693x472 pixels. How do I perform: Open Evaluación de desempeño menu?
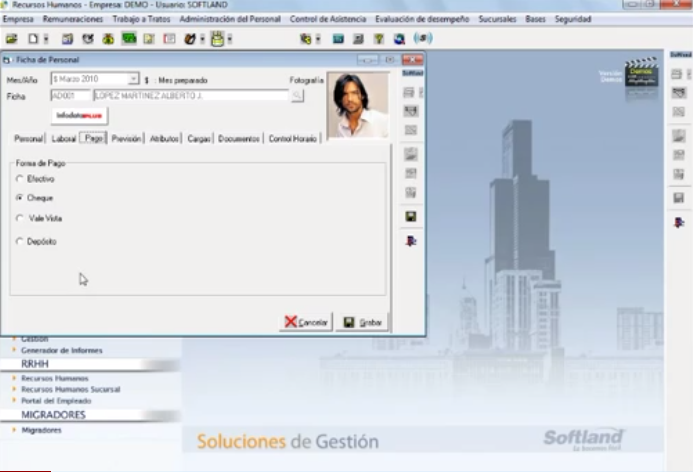pos(422,19)
